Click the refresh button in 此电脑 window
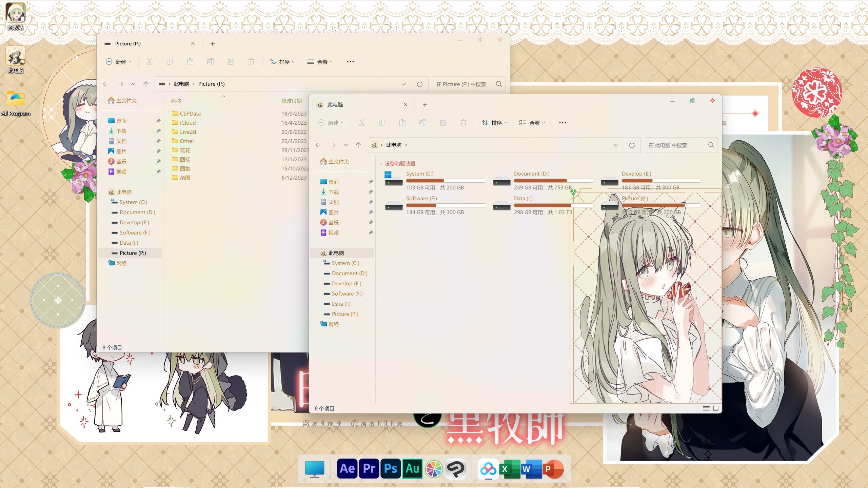 click(x=632, y=145)
